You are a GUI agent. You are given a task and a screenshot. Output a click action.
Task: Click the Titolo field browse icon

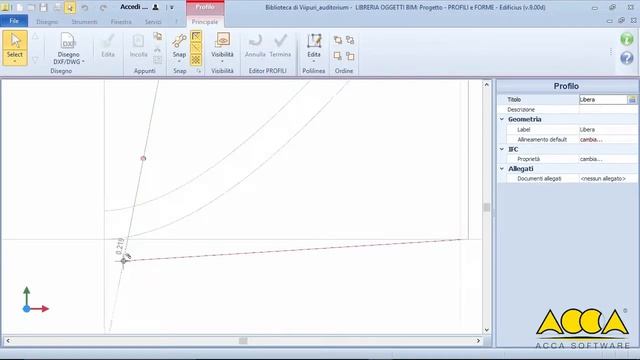(x=632, y=99)
